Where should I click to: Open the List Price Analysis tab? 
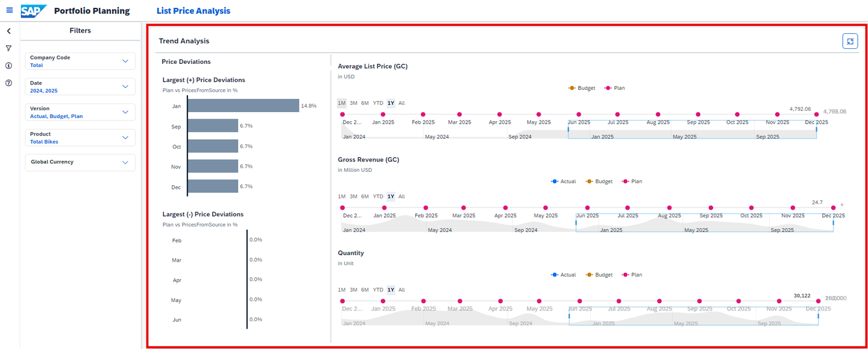pos(193,11)
